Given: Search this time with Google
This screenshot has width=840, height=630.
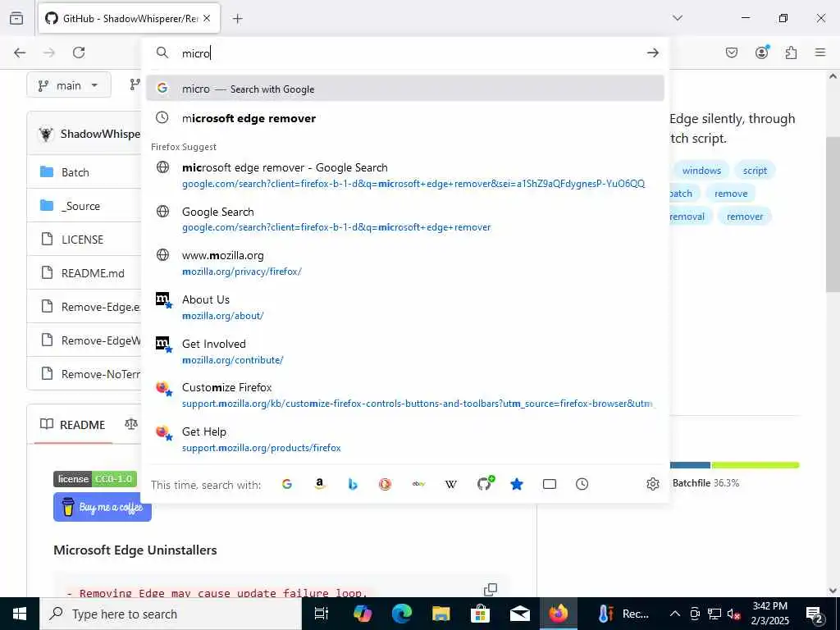Looking at the screenshot, I should coord(287,484).
